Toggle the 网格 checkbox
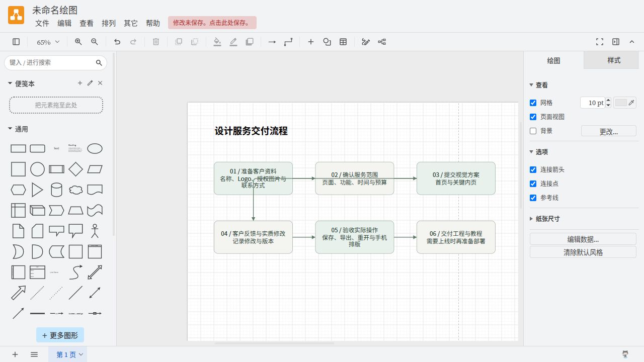Image resolution: width=644 pixels, height=362 pixels. point(533,103)
